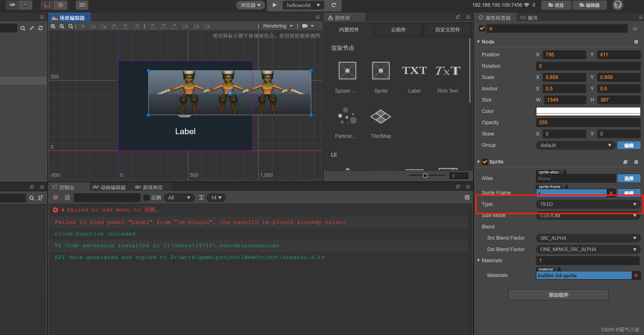Open Src Blend Factor dropdown
This screenshot has width=644, height=335.
coord(588,238)
